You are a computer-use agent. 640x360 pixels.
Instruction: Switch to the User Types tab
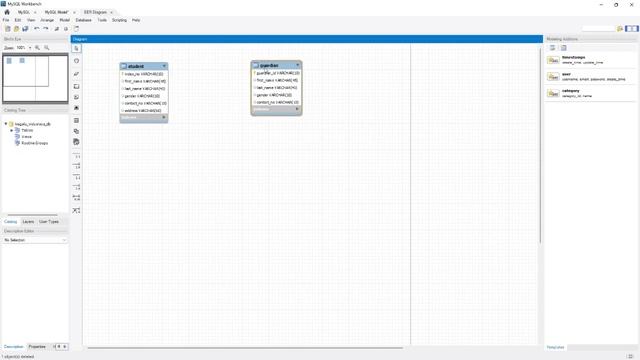coord(49,222)
